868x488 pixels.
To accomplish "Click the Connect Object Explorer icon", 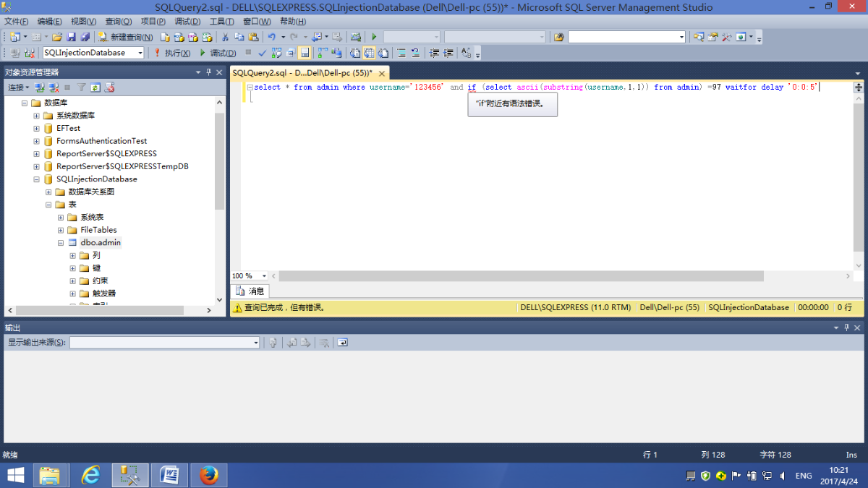I will click(39, 87).
